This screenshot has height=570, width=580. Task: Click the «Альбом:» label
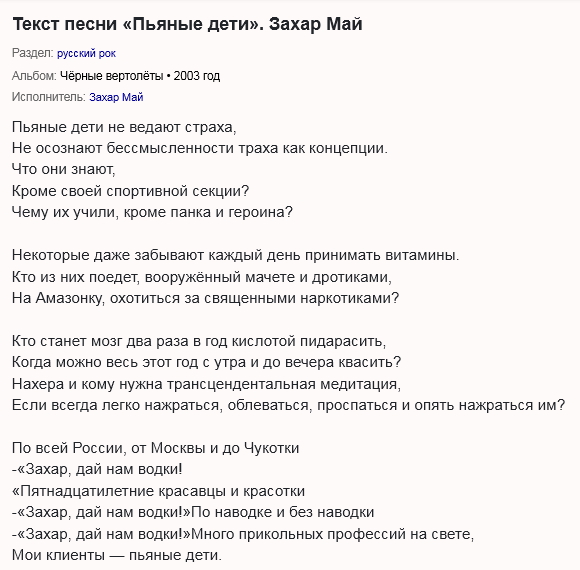pyautogui.click(x=34, y=76)
